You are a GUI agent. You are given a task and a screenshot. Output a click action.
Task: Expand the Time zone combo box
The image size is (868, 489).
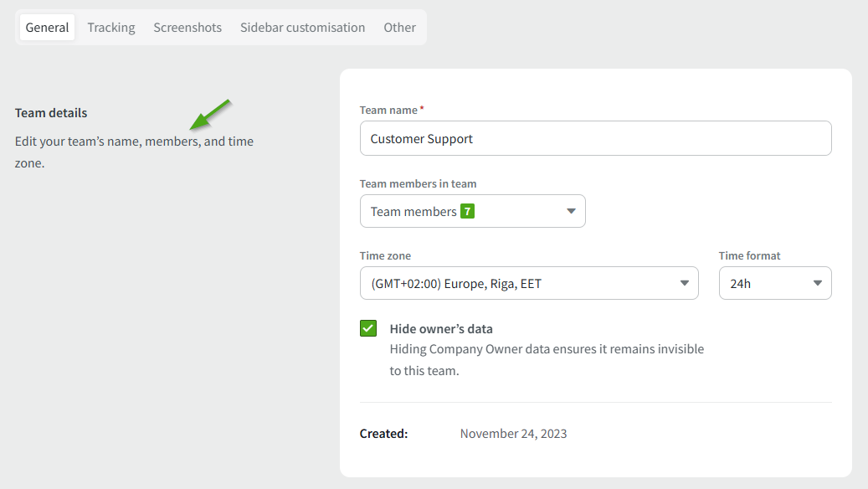tap(528, 284)
